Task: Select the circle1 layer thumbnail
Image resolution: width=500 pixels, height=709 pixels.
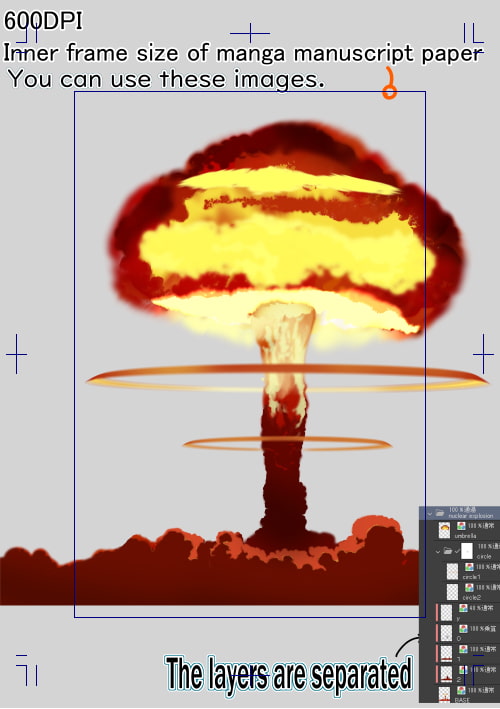Action: point(453,572)
